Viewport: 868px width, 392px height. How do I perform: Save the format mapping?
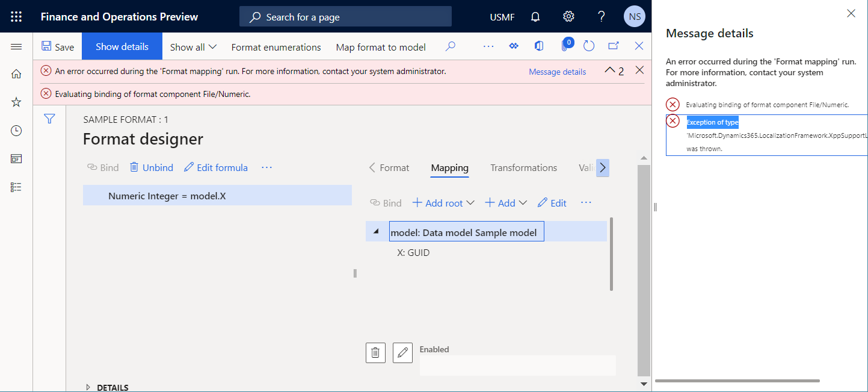coord(57,46)
